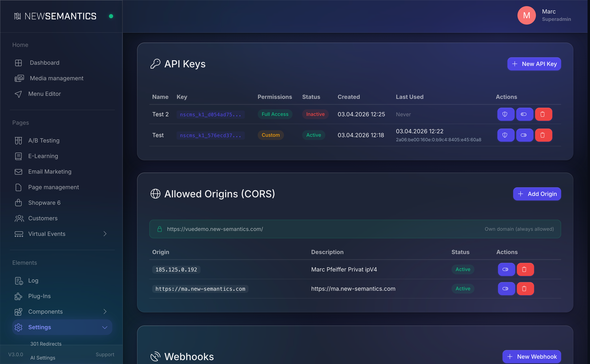
Task: Click key nscms_k1_576ecd37...
Action: pyautogui.click(x=210, y=136)
